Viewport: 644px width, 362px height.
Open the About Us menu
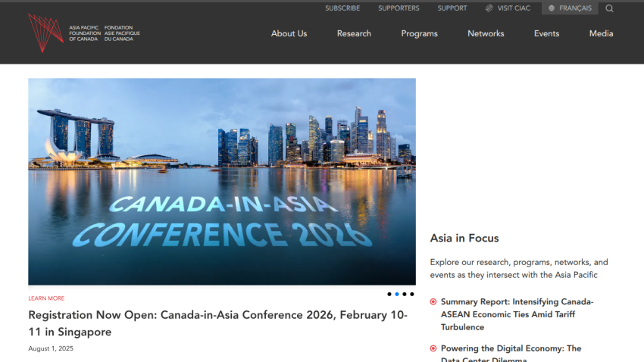[289, 33]
